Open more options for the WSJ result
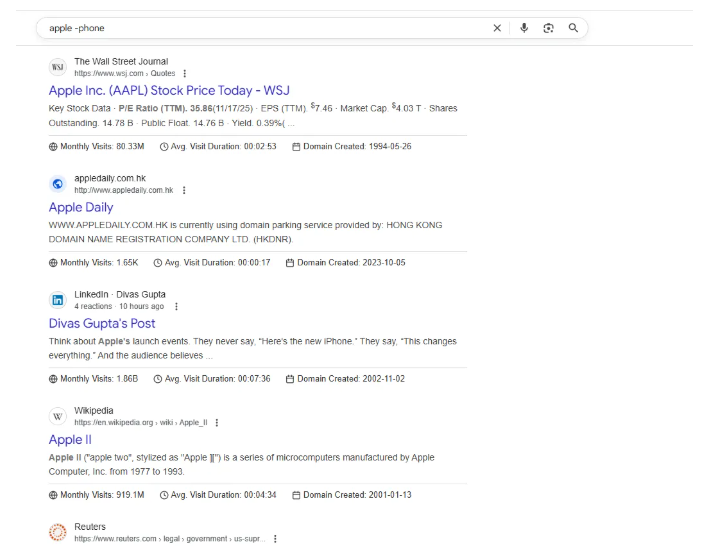Viewport: 703px width, 546px height. click(185, 73)
